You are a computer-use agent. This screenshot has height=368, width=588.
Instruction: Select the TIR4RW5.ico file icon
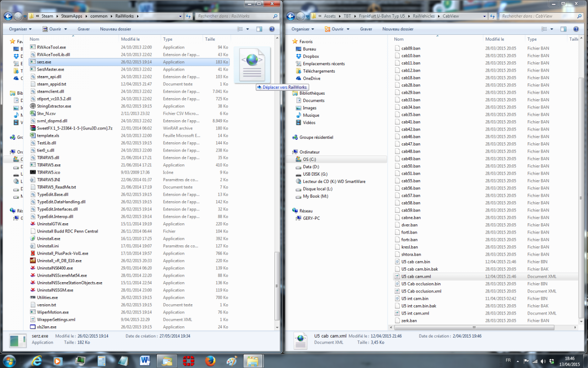coord(33,172)
